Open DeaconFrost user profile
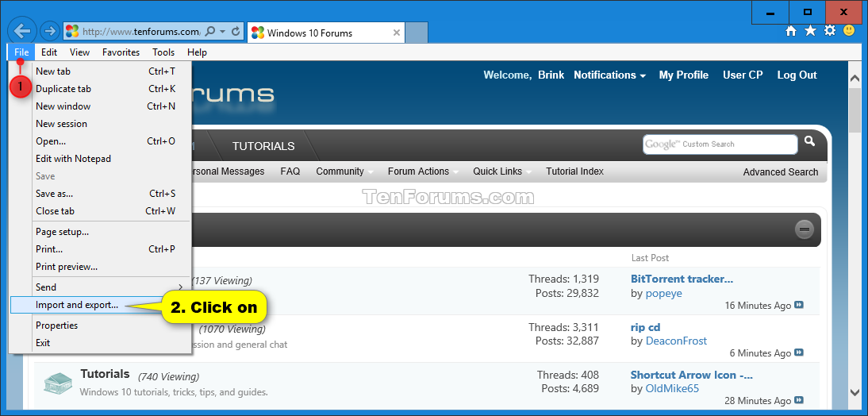This screenshot has width=868, height=416. [x=677, y=341]
